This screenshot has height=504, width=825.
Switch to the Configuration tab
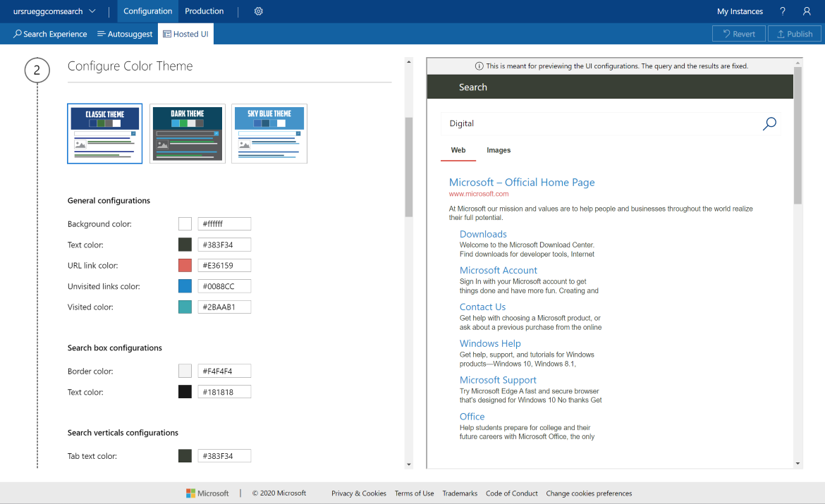148,11
